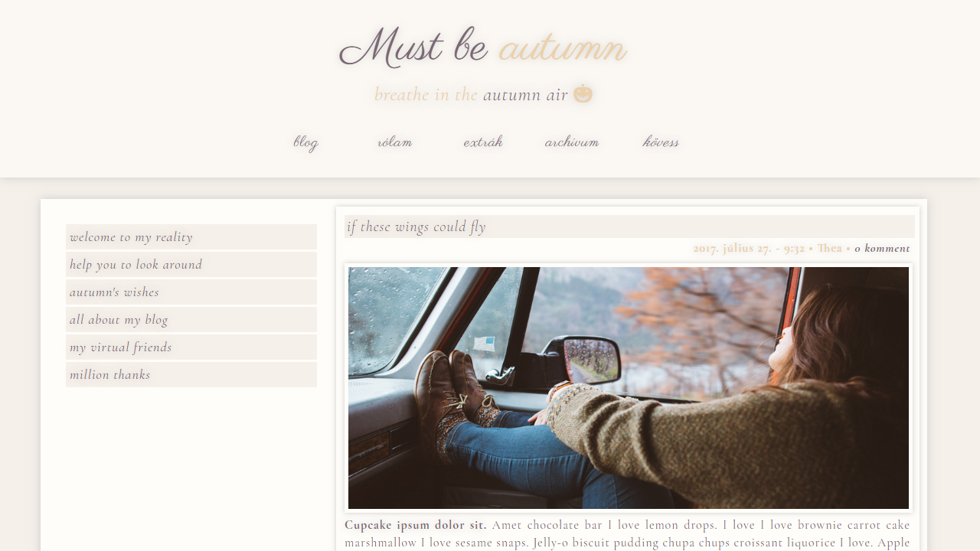Viewport: 980px width, 551px height.
Task: Select the kövess navigation link
Action: (661, 142)
